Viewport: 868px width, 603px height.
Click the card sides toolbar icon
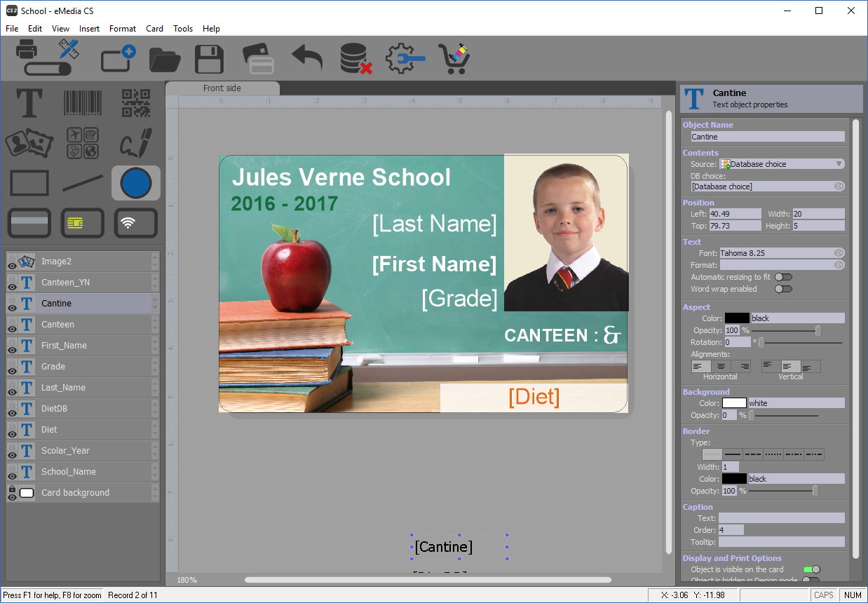[x=257, y=59]
